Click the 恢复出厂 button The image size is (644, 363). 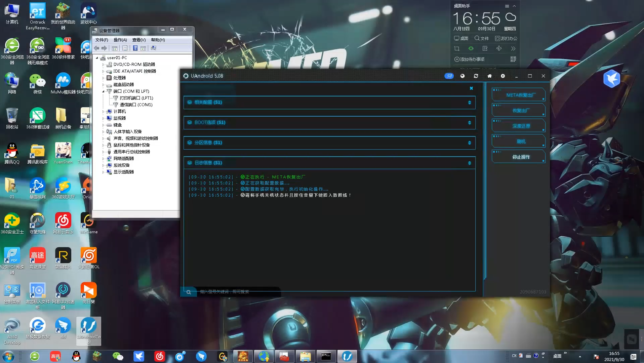click(x=518, y=111)
